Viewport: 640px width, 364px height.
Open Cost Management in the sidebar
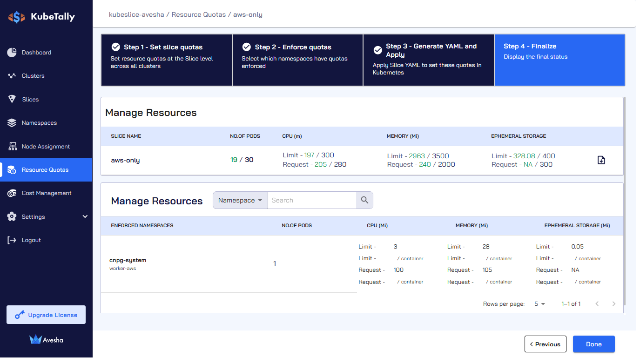[46, 193]
